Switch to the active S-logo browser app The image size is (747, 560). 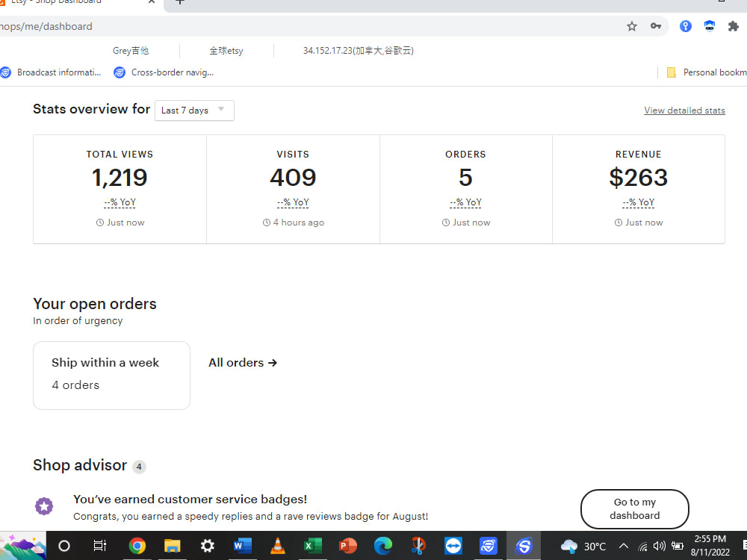click(x=524, y=546)
